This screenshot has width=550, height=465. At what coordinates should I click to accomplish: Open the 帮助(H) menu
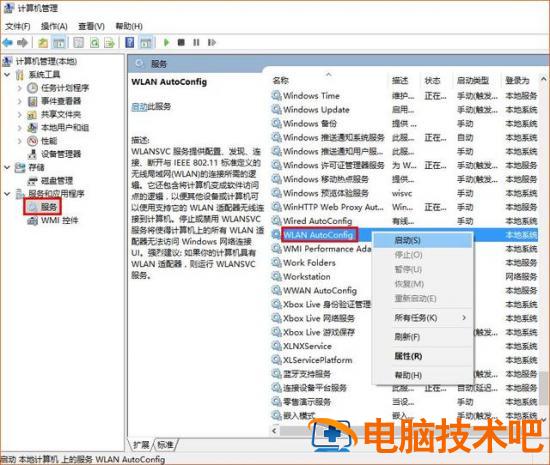click(129, 26)
